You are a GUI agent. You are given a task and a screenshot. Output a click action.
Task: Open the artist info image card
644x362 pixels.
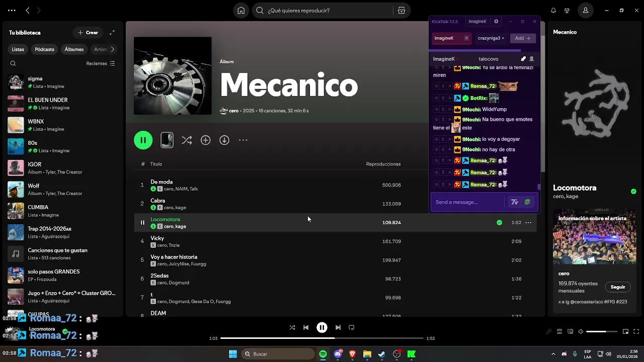pyautogui.click(x=594, y=237)
